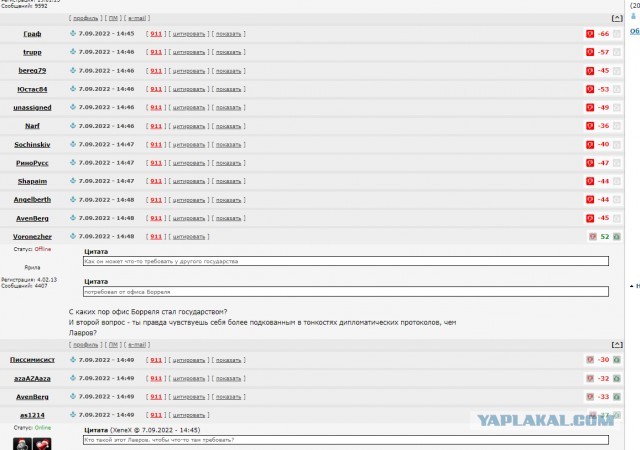This screenshot has width=640, height=450.
Task: Show AvenBerg's 14:49 hidden post via показать
Action: (229, 397)
